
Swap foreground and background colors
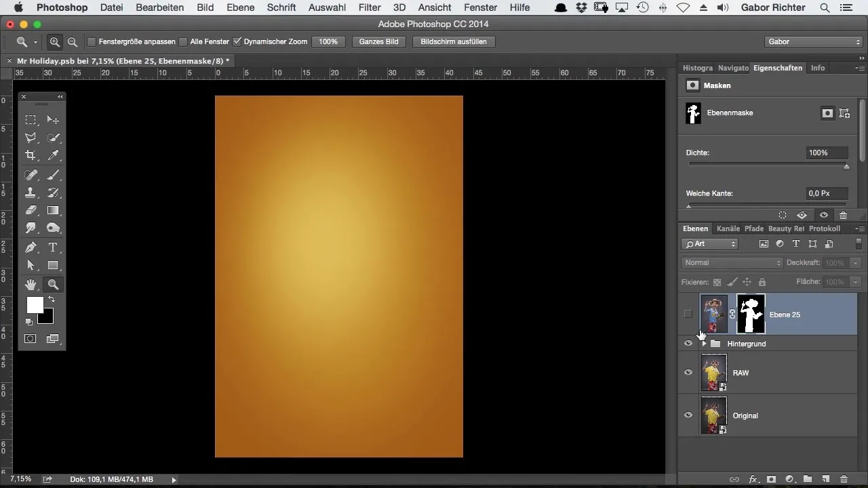51,299
